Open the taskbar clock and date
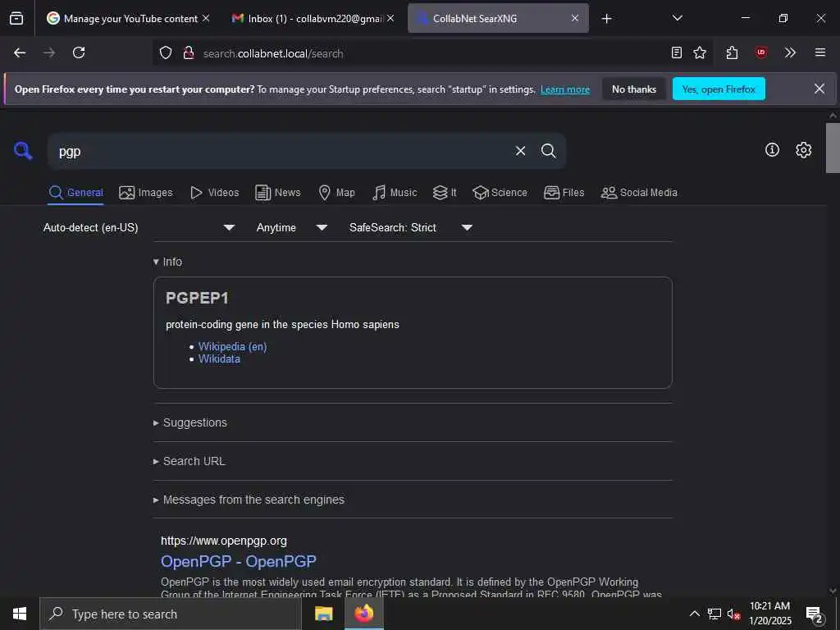Viewport: 840px width, 630px height. (769, 614)
